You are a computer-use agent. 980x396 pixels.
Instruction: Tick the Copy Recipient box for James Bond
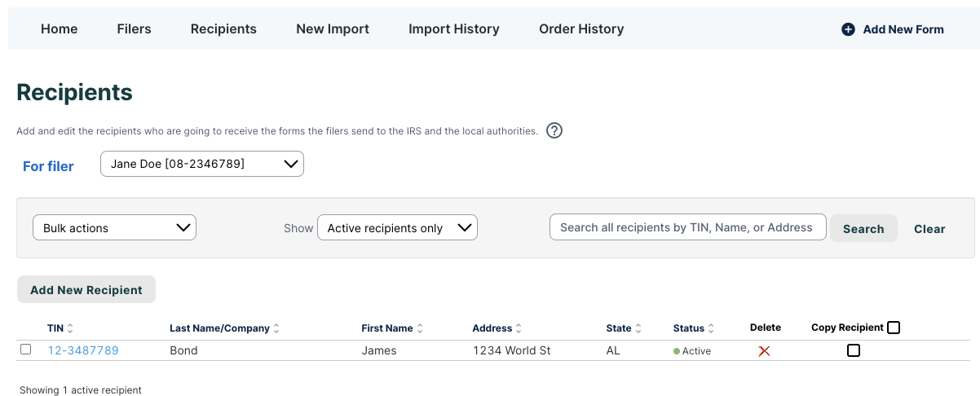pos(854,350)
